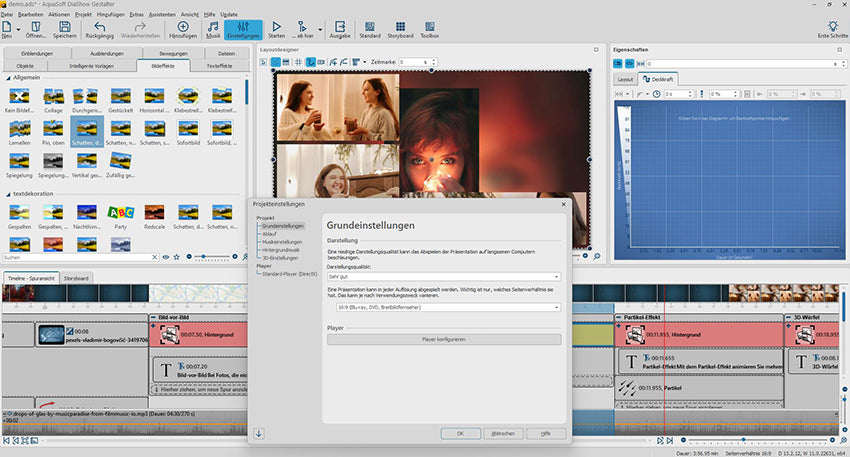The height and width of the screenshot is (457, 850).
Task: Open the Darstellungsqualität dropdown
Action: [443, 276]
